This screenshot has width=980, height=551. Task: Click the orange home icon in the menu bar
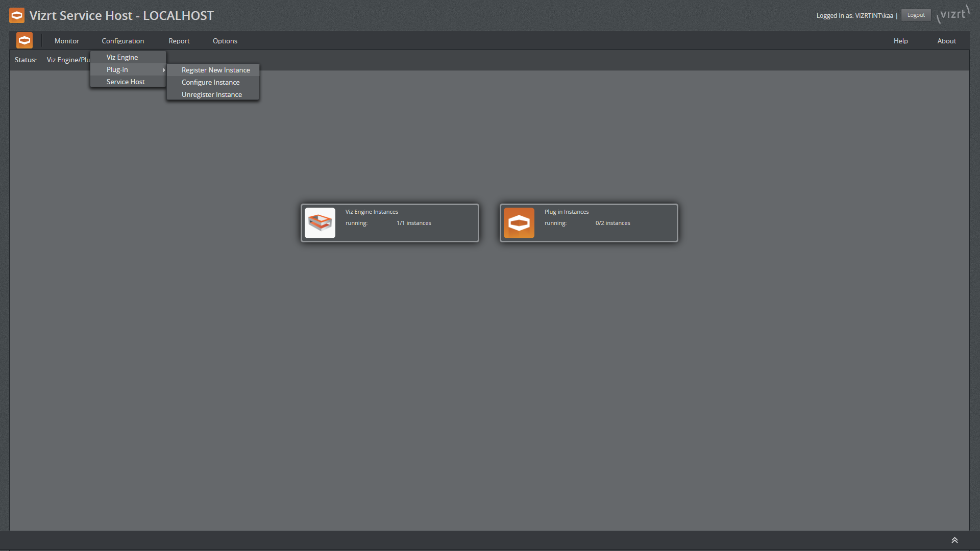coord(24,40)
